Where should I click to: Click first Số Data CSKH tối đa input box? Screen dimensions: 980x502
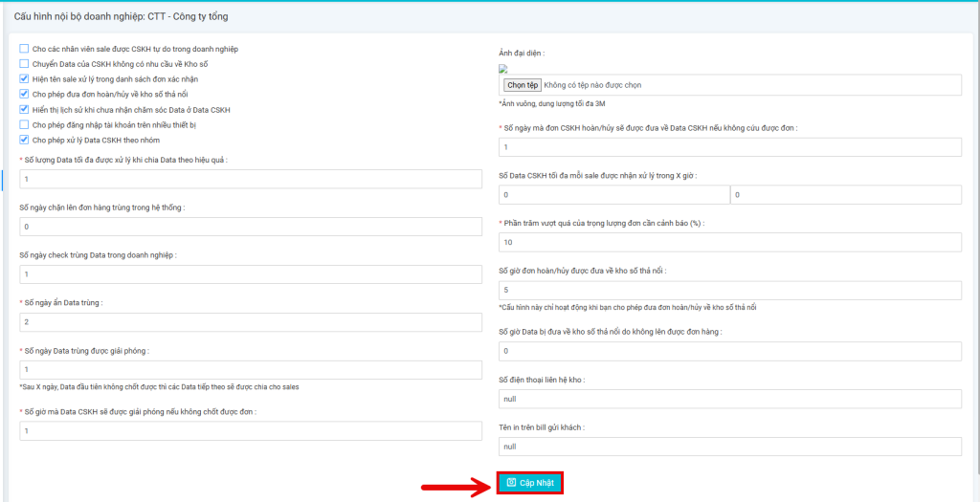click(613, 195)
